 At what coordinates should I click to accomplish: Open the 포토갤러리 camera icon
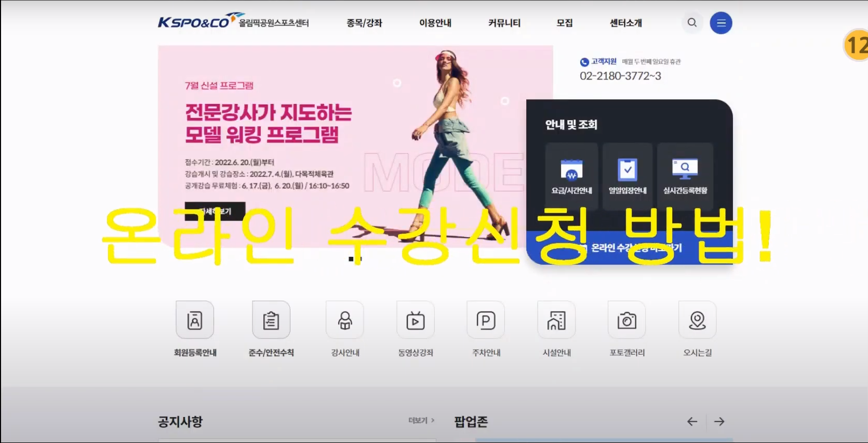[627, 320]
